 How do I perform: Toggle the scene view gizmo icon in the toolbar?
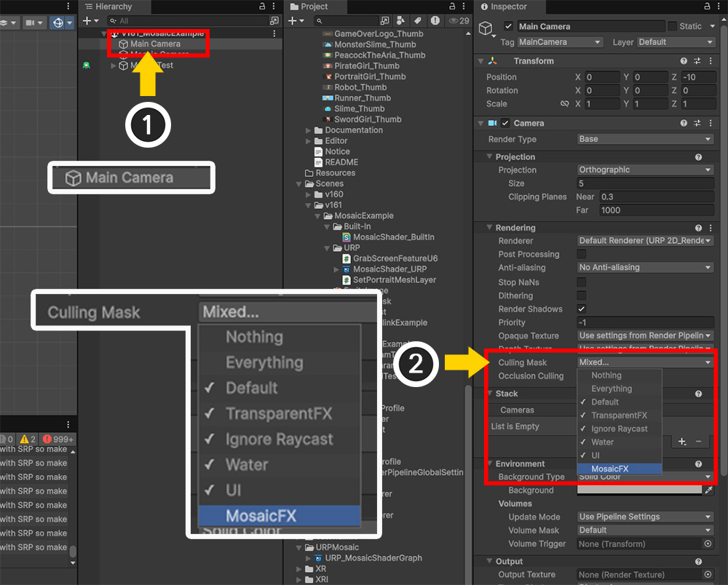[x=58, y=23]
